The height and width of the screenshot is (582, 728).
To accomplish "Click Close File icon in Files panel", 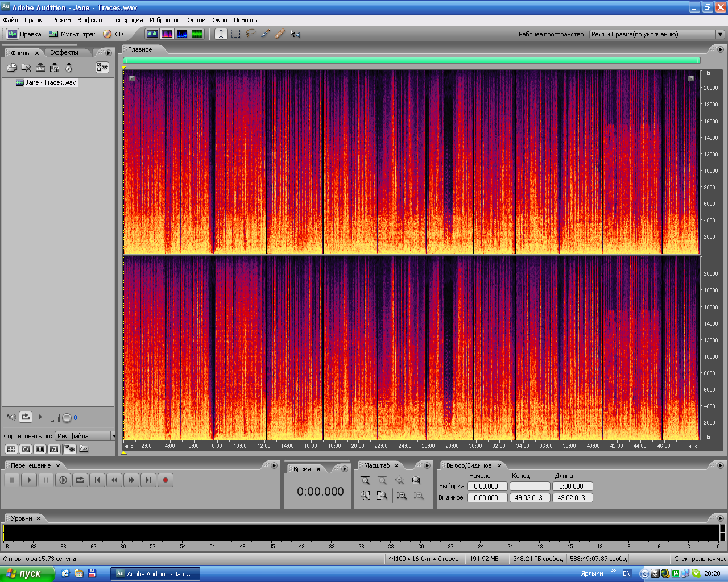I will pos(26,68).
